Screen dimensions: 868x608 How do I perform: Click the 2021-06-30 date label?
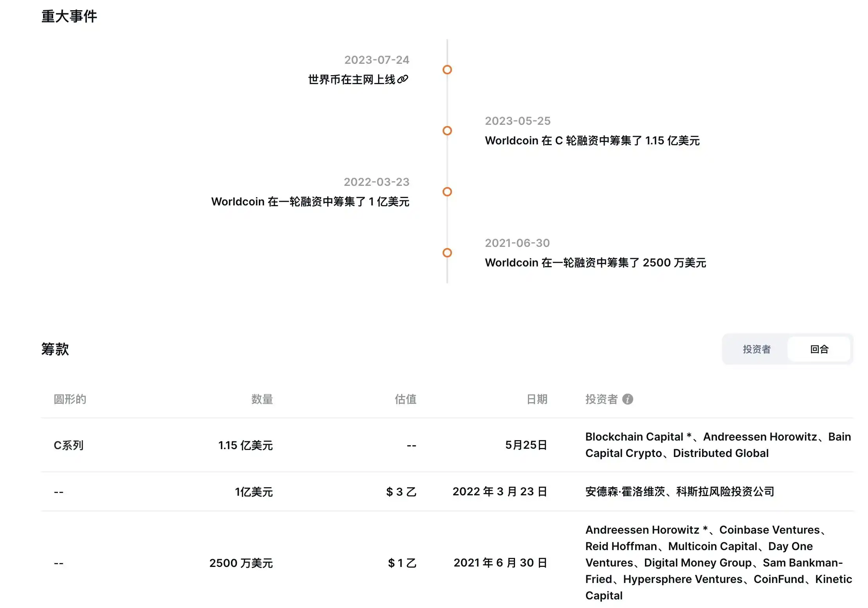click(517, 243)
